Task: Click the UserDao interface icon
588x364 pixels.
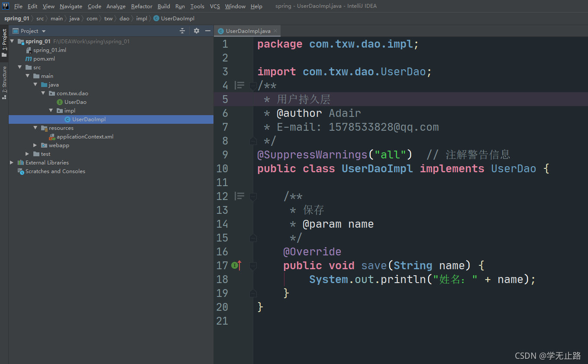Action: (60, 102)
